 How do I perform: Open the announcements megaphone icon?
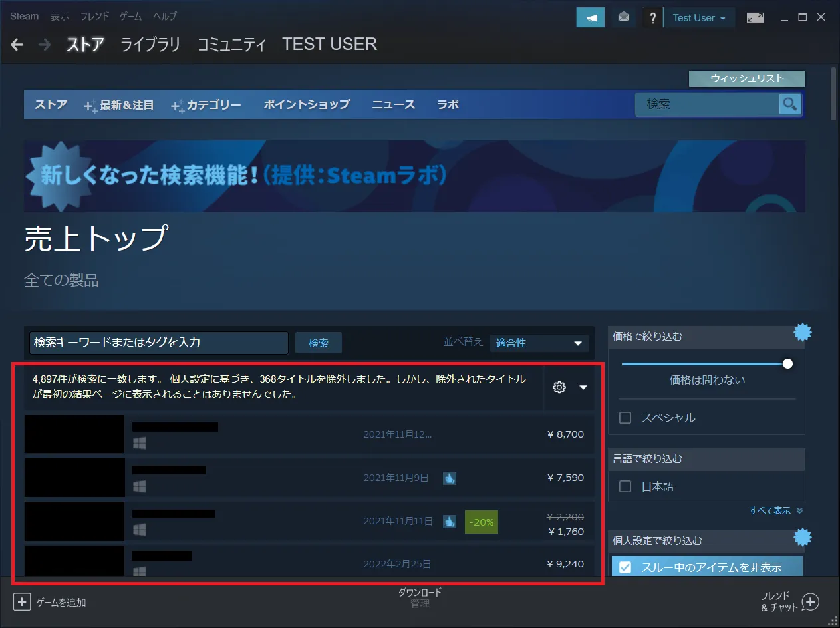591,18
